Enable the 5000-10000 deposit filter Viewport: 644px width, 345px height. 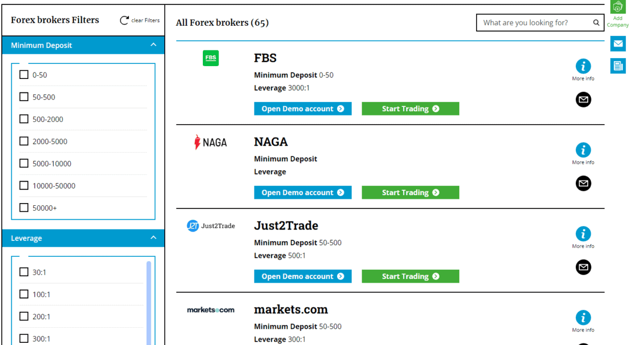coord(24,163)
